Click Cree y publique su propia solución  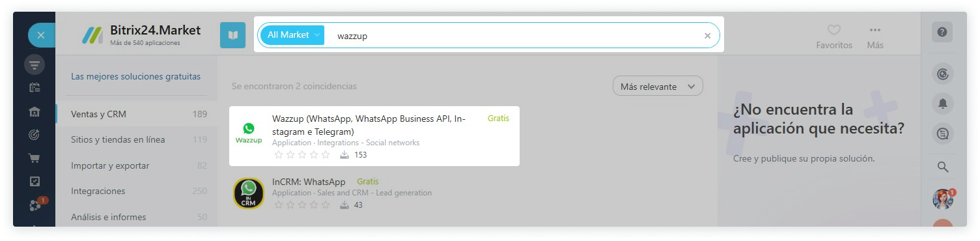804,158
